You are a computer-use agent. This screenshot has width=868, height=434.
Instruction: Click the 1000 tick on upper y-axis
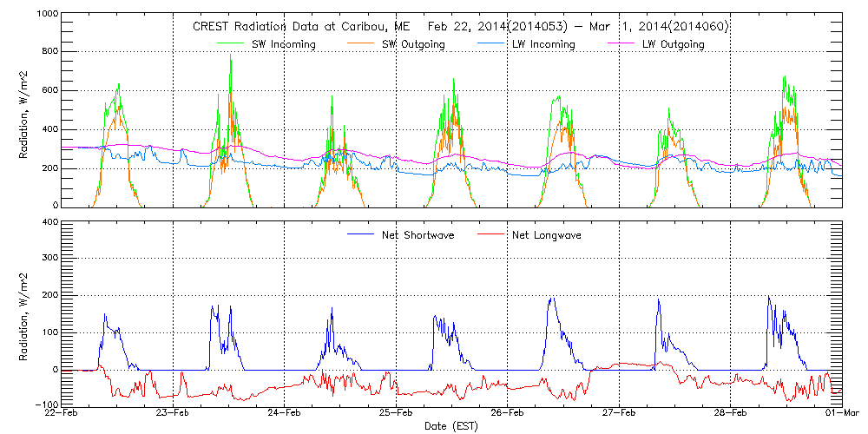[48, 15]
